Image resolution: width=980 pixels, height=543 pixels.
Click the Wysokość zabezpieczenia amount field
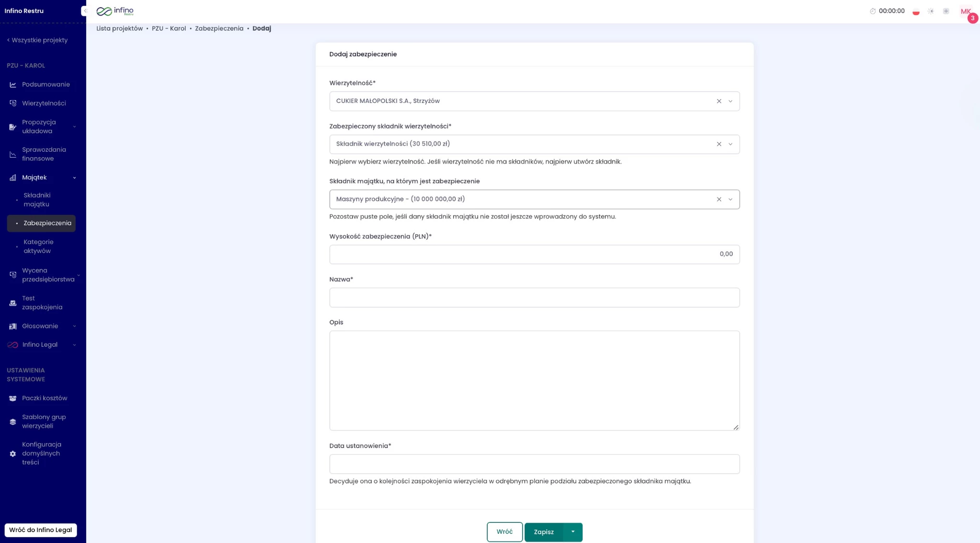pos(534,254)
